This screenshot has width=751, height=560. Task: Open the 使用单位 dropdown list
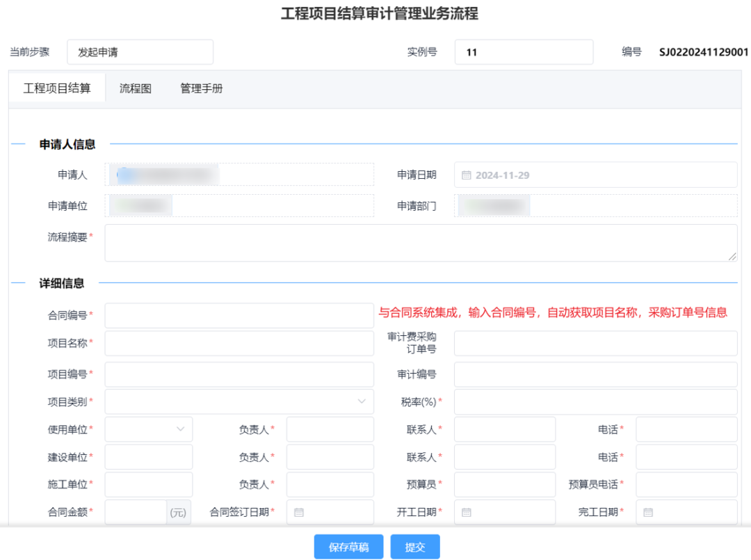click(x=181, y=429)
